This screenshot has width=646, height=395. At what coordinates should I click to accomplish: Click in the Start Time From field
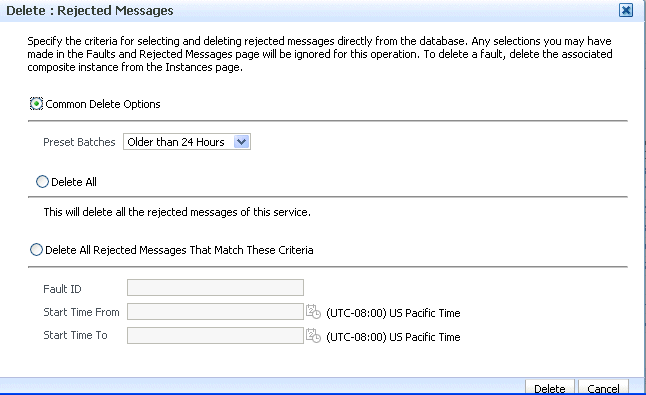[215, 311]
